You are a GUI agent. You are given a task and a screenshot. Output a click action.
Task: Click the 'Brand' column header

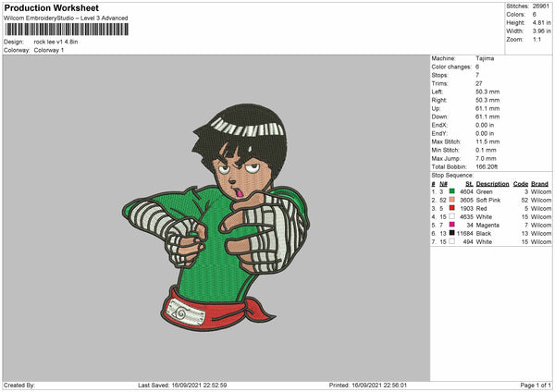point(539,184)
